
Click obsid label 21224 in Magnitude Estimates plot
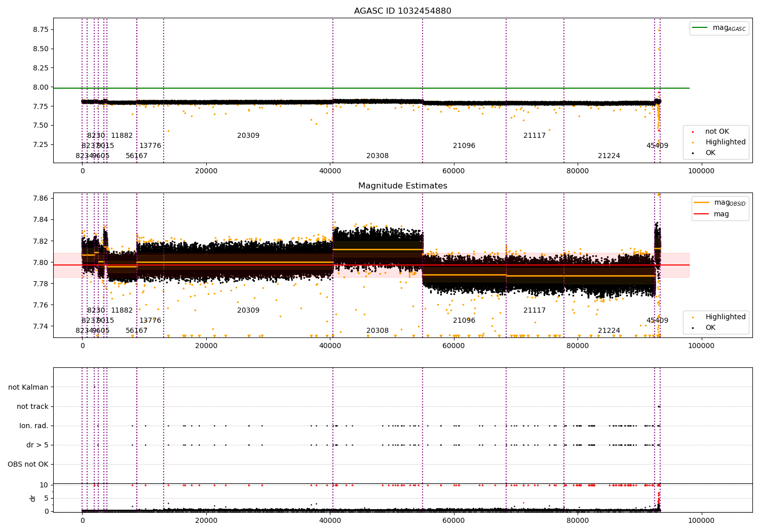click(609, 331)
